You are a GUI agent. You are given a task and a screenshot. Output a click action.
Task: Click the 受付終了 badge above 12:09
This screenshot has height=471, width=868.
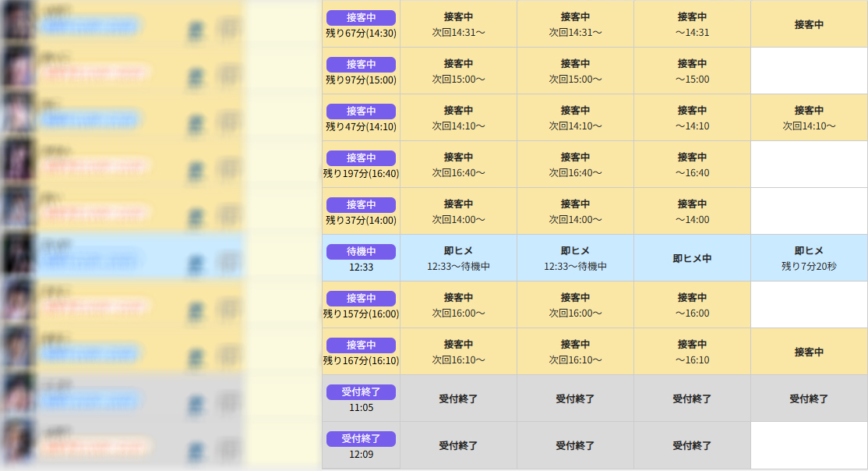(x=361, y=438)
